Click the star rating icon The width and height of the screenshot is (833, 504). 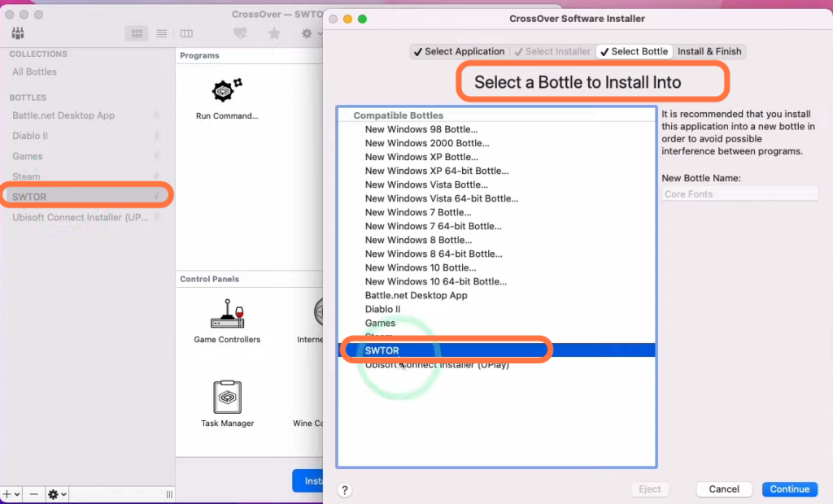point(274,33)
